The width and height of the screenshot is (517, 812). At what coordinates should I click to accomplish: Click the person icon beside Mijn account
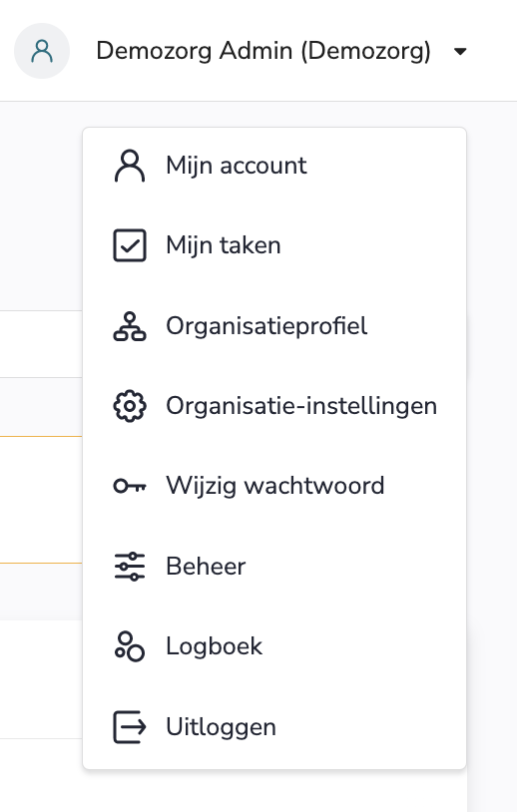pos(130,166)
